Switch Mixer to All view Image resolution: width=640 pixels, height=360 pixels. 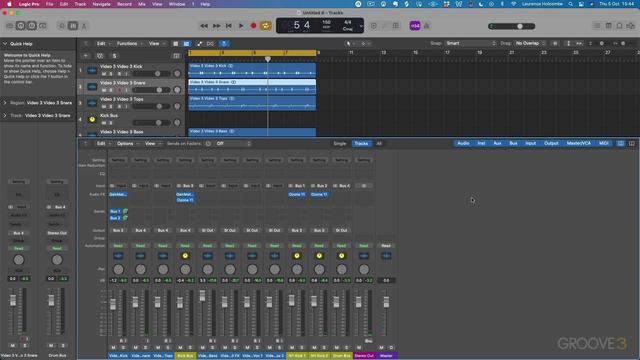pyautogui.click(x=379, y=144)
